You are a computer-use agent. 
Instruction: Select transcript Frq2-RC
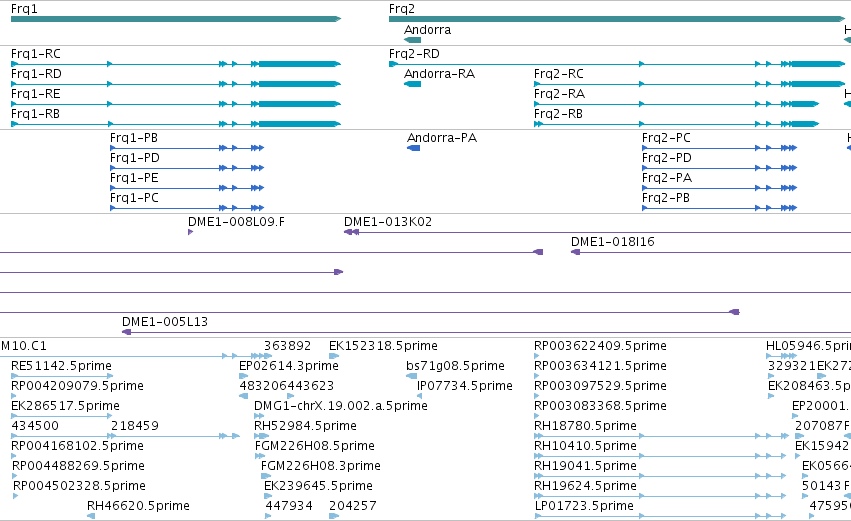pyautogui.click(x=559, y=74)
